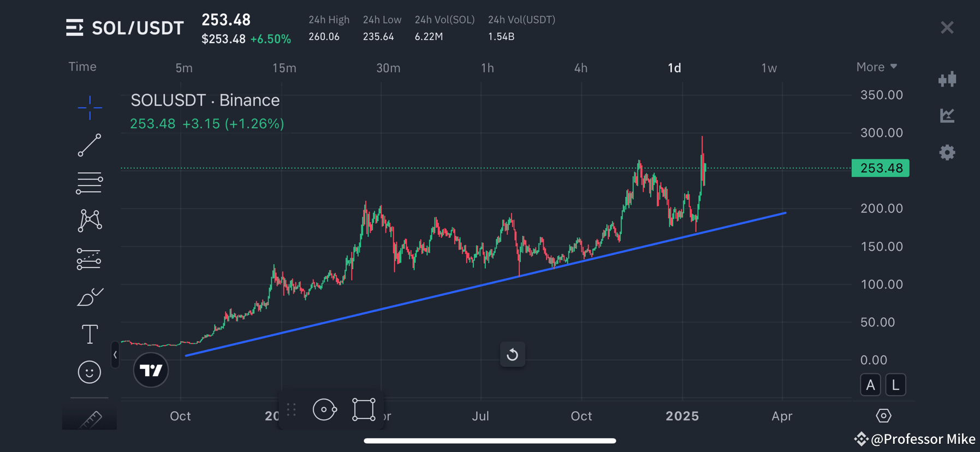Toggle log scale with the L button
Screen dimensions: 980x452
pyautogui.click(x=895, y=385)
